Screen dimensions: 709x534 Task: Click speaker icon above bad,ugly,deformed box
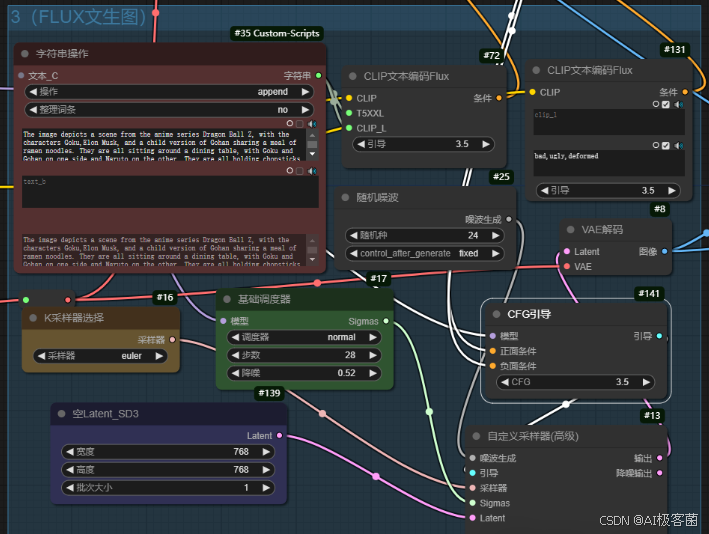point(679,145)
